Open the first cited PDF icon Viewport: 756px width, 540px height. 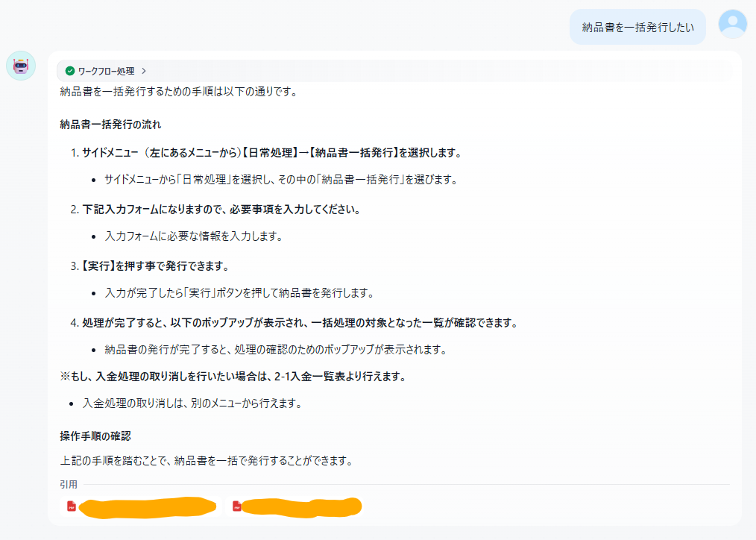pyautogui.click(x=72, y=506)
